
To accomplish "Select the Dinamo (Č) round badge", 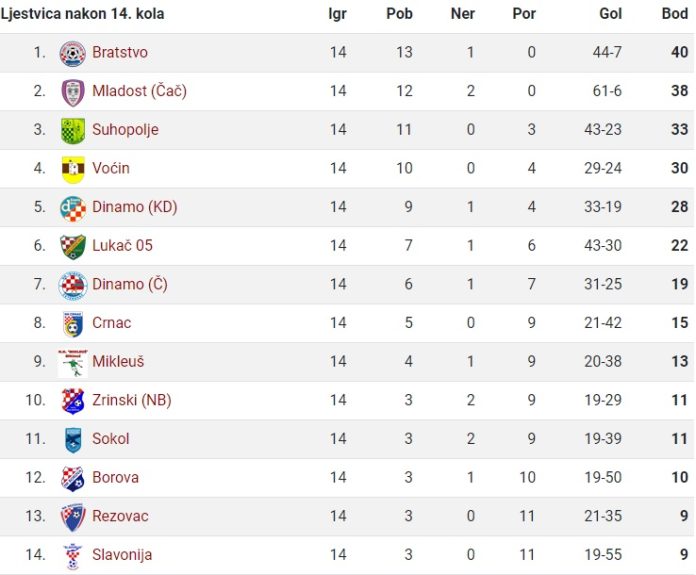I will click(x=72, y=286).
